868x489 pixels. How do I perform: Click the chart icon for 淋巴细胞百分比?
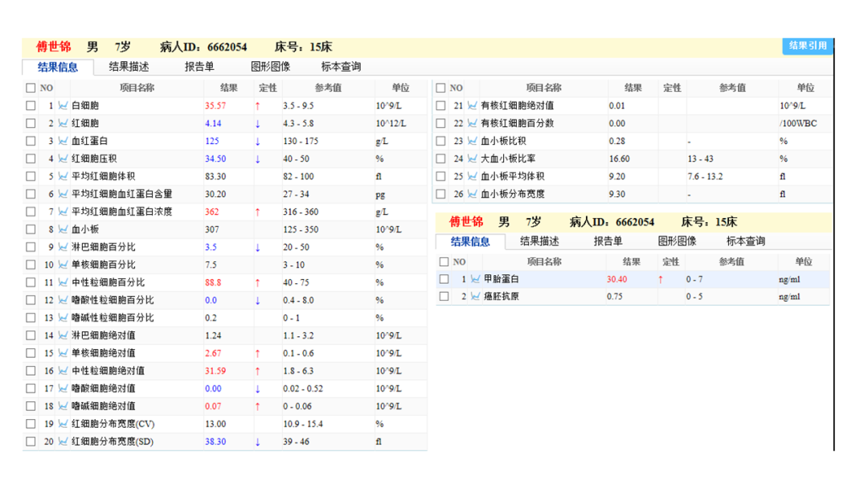pos(63,247)
